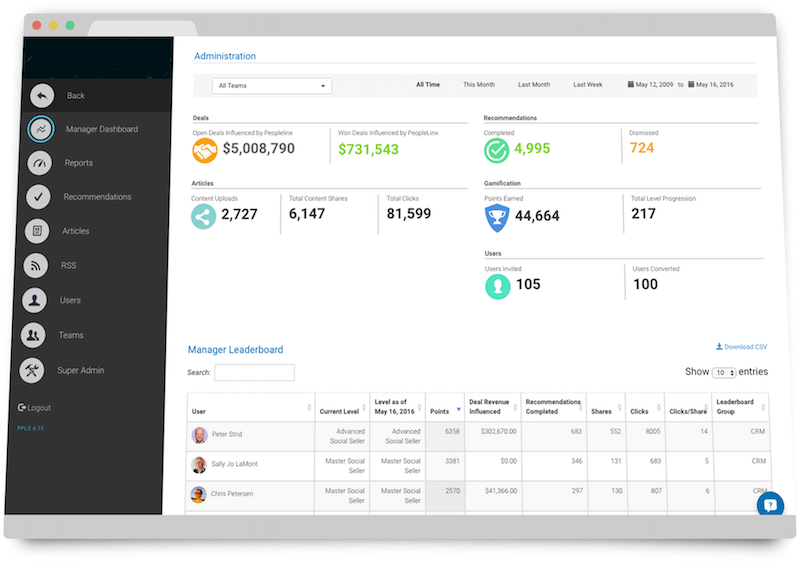Sort by the Clicks column header

645,407
